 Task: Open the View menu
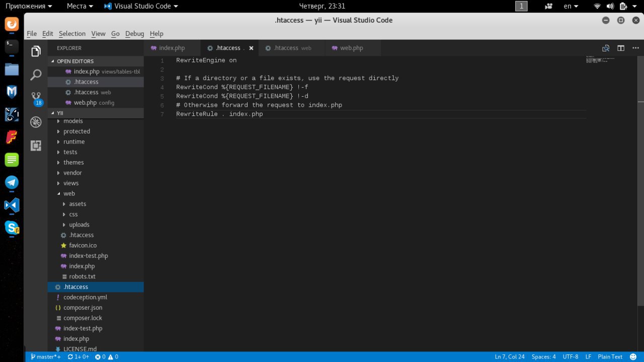click(98, 33)
